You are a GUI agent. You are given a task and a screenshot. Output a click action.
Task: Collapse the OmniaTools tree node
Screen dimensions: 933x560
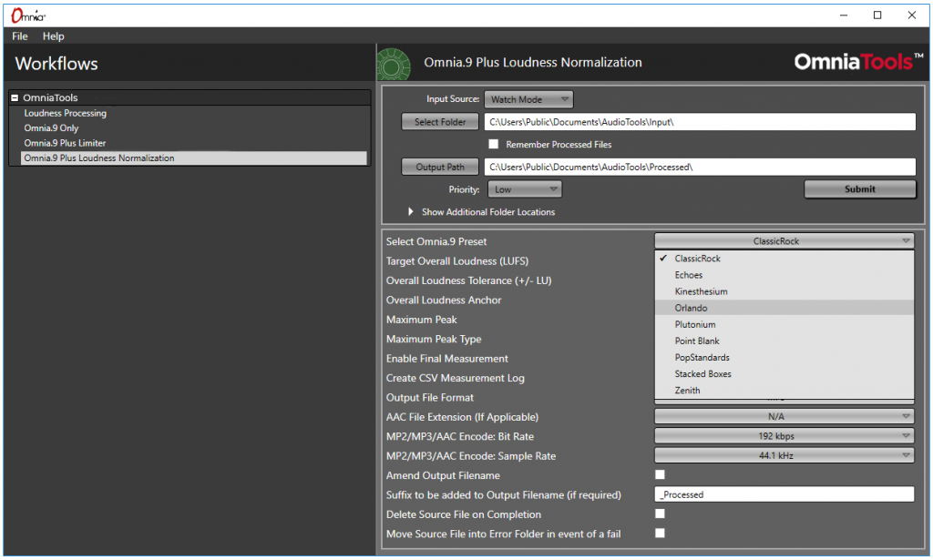coord(15,97)
